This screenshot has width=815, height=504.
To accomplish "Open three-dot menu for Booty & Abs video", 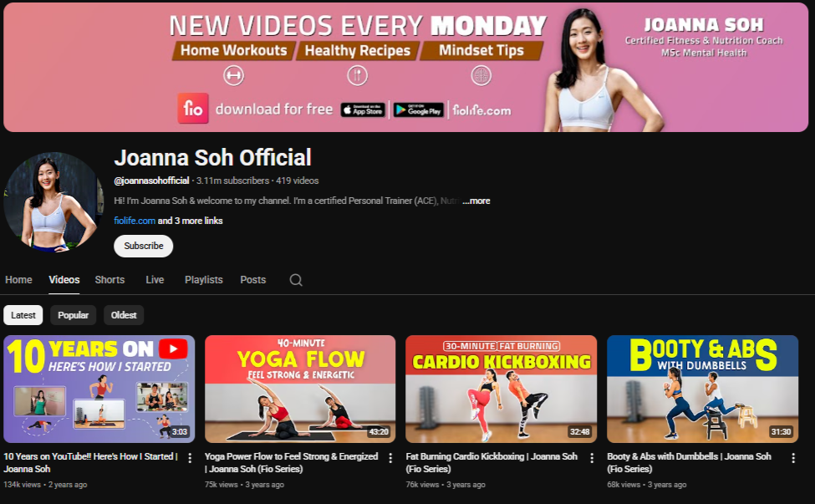I will (792, 458).
